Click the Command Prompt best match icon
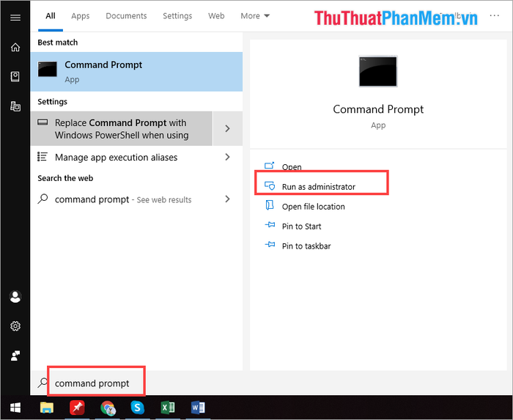This screenshot has height=420, width=513. click(x=48, y=69)
